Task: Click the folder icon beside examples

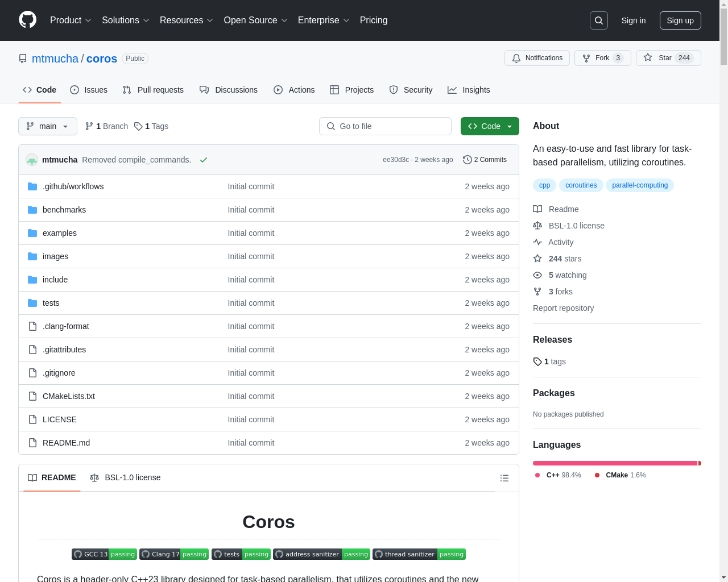Action: [x=32, y=233]
